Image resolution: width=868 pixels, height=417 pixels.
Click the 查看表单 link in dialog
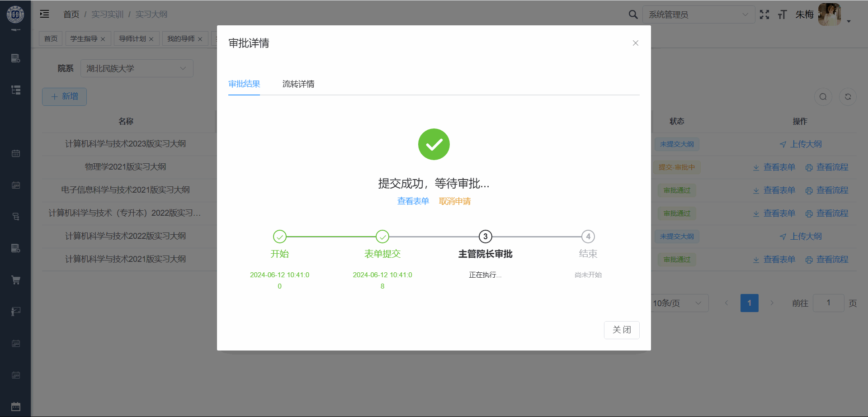click(x=413, y=201)
